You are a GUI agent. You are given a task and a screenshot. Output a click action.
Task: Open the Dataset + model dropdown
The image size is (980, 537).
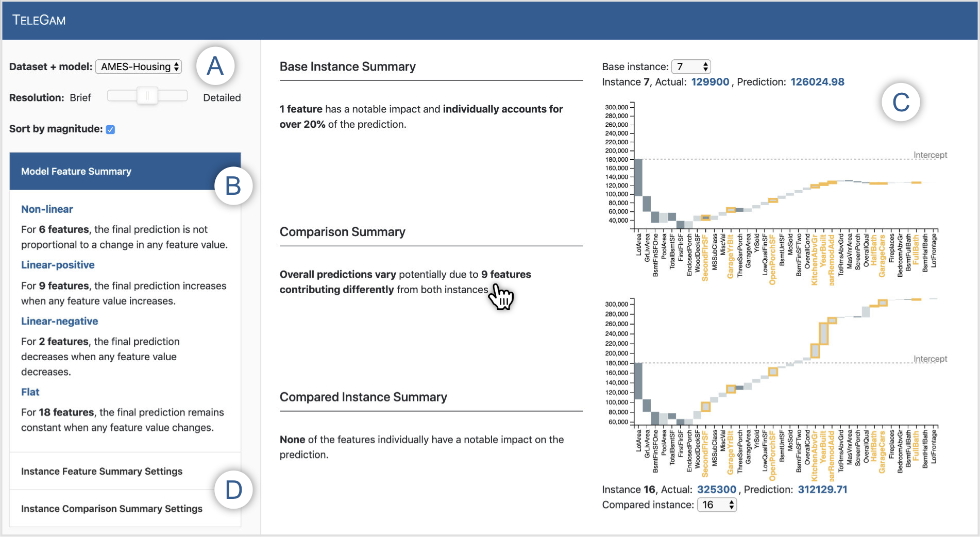(139, 66)
